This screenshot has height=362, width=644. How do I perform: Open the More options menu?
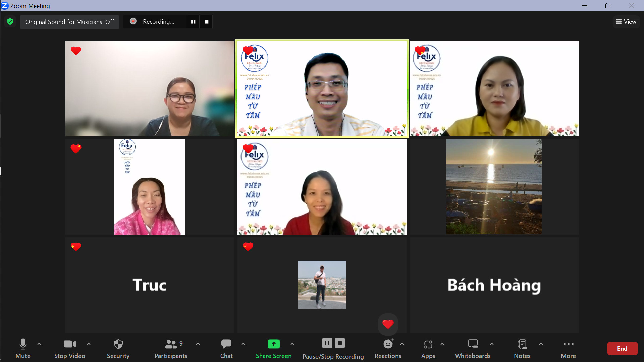(x=568, y=349)
